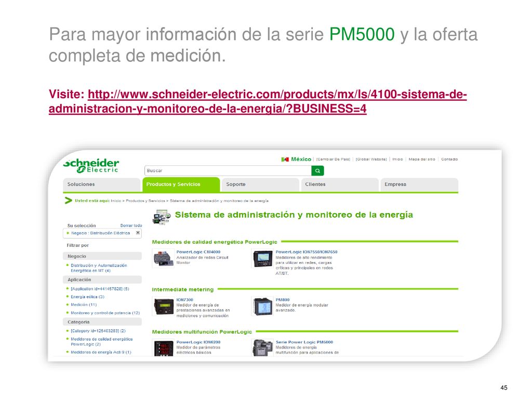Screen dimensions: 532x399
Task: Click the PM5000 series thumbnail
Action: pyautogui.click(x=262, y=348)
